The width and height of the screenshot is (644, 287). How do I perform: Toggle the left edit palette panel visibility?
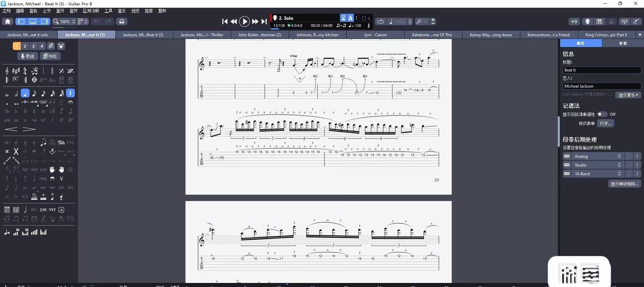[21, 21]
